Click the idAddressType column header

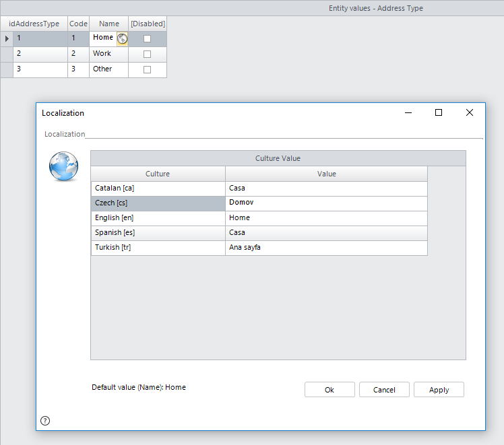click(x=34, y=24)
